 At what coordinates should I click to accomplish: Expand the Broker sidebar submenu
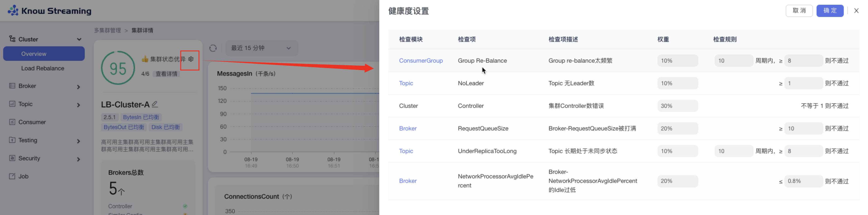[x=79, y=87]
